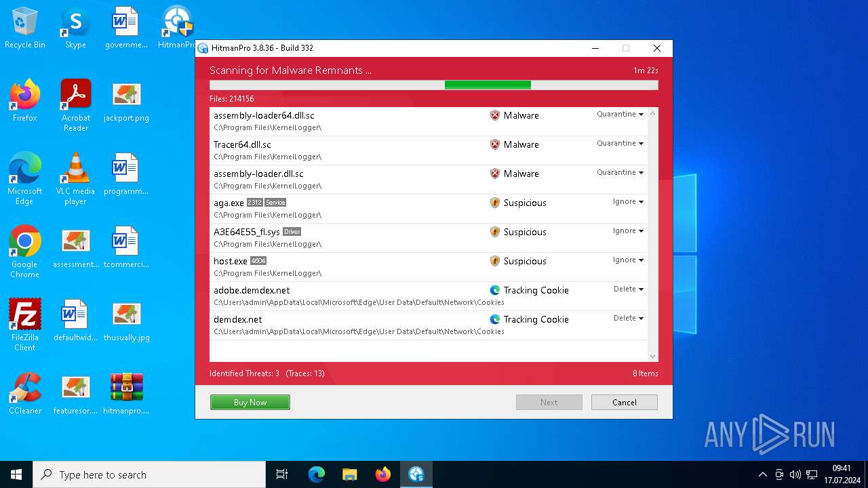Image resolution: width=868 pixels, height=488 pixels.
Task: Open the volume control in system tray
Action: 795,474
